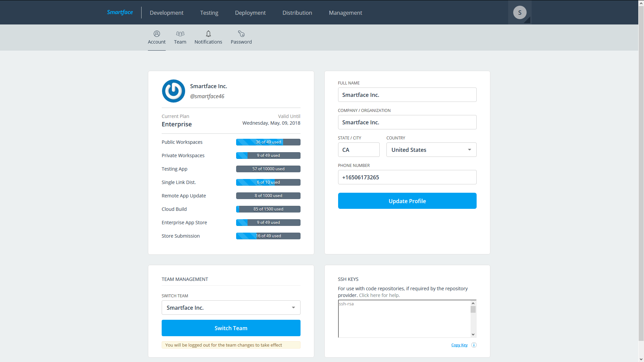Click the Phone Number input field
Screen dimensions: 644x362
tap(407, 177)
